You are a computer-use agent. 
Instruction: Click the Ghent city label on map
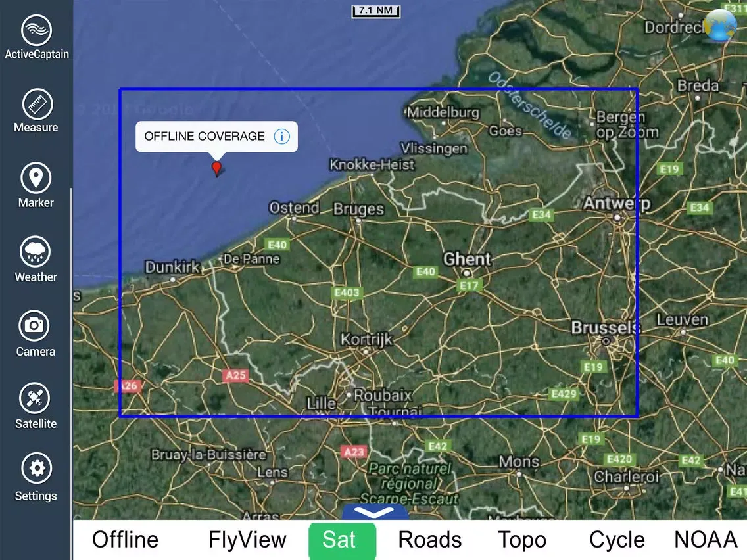pyautogui.click(x=466, y=259)
